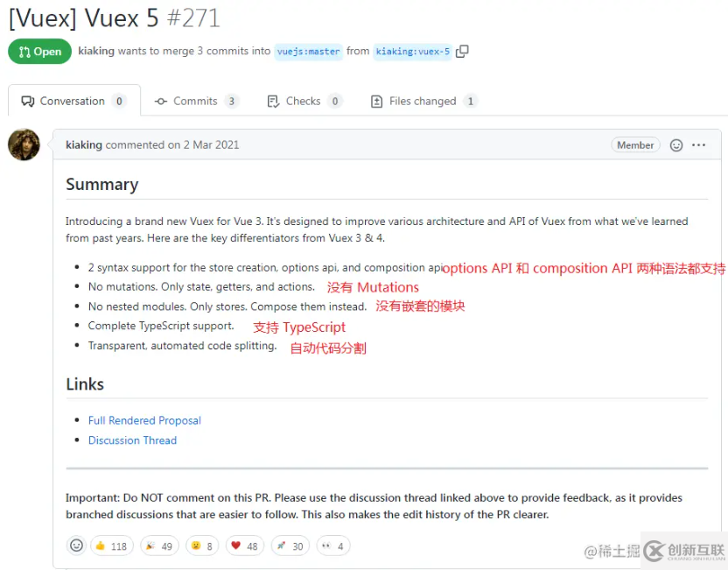Open kiaking author link in comment header
The image size is (728, 570).
pos(84,145)
